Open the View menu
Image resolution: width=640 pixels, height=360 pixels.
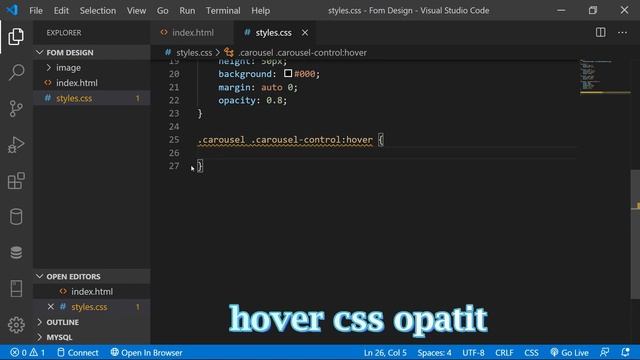click(136, 11)
